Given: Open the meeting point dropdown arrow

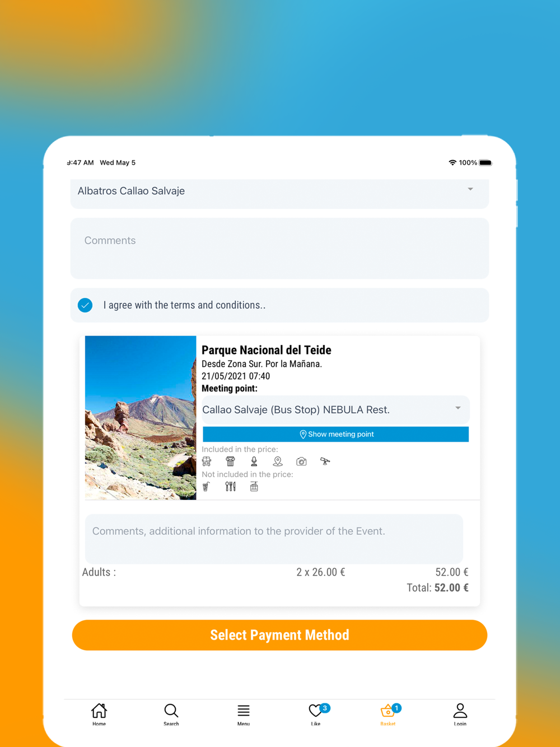Looking at the screenshot, I should tap(458, 409).
